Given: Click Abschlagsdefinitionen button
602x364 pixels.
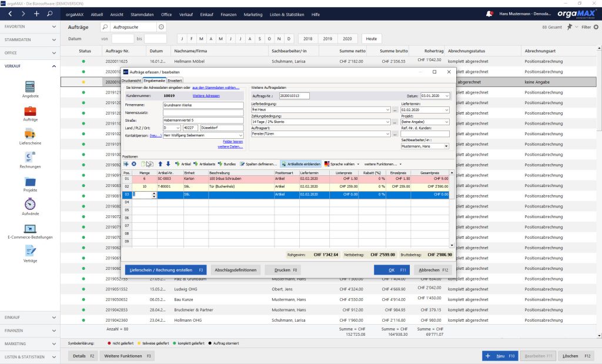Looking at the screenshot, I should [236, 270].
